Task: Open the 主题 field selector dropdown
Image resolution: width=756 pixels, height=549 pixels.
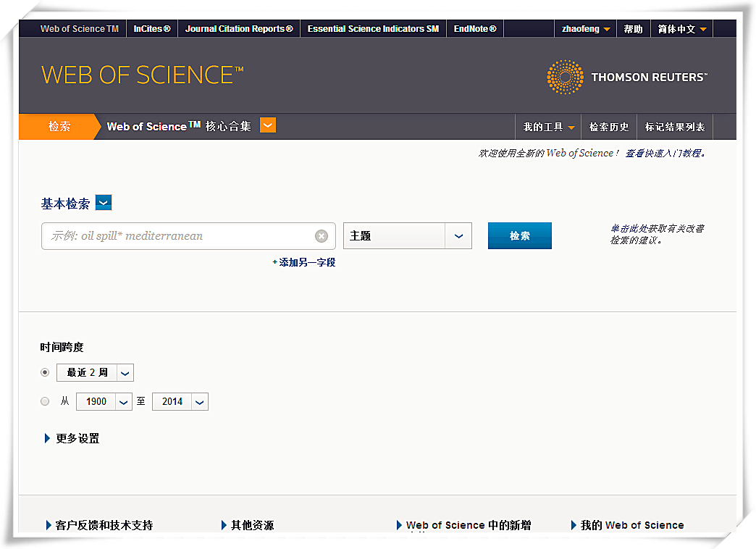Action: 408,236
